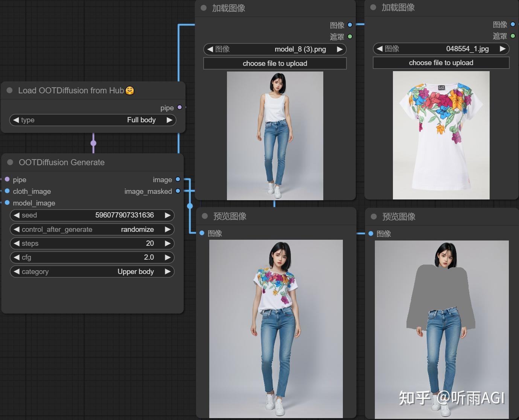The height and width of the screenshot is (420, 519).
Task: Open the category dropdown showing Upper body
Action: click(92, 272)
